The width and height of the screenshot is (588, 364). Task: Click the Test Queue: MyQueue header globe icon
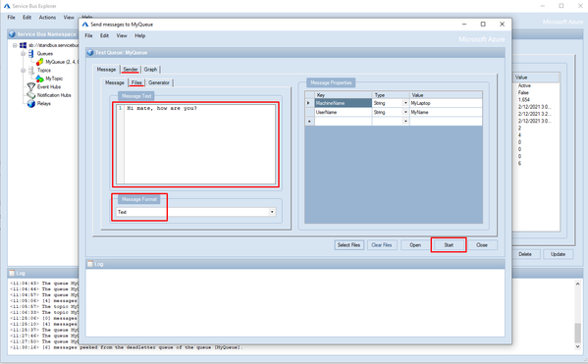pos(90,52)
